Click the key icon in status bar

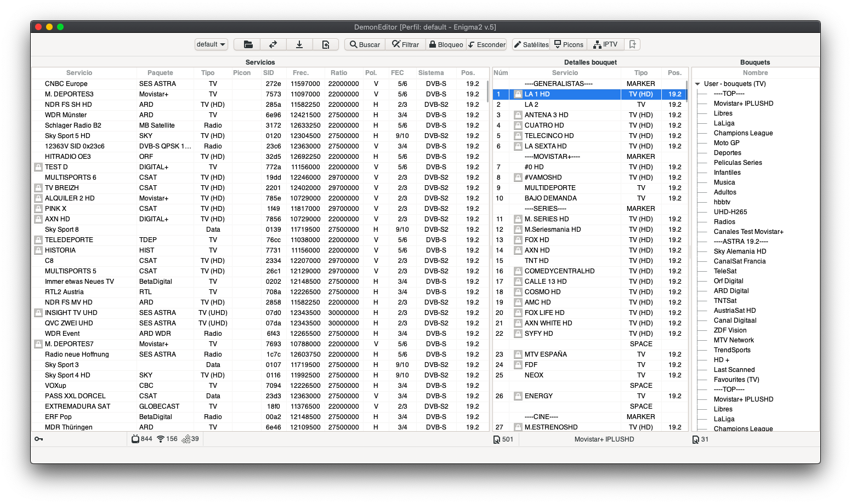coord(39,439)
